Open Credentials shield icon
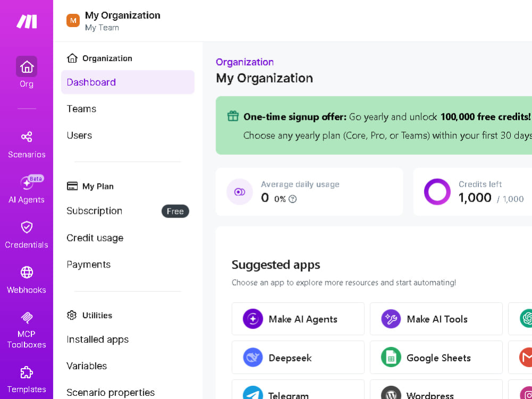Image resolution: width=532 pixels, height=399 pixels. [x=27, y=227]
